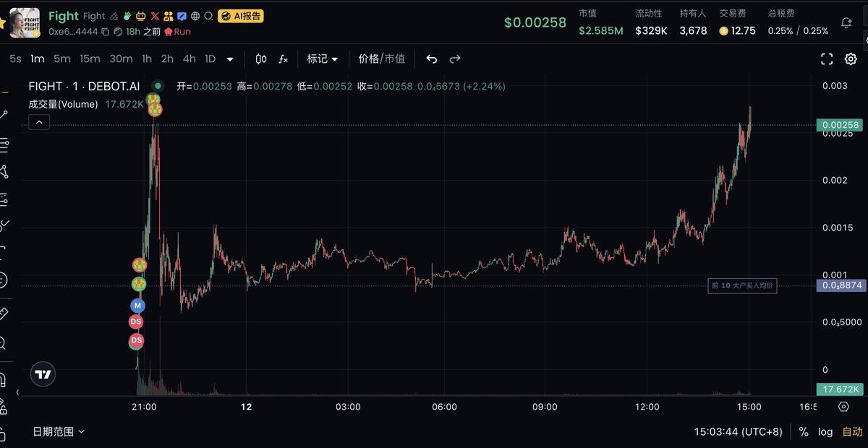This screenshot has width=868, height=448.
Task: Open the fx indicators menu
Action: pos(283,59)
